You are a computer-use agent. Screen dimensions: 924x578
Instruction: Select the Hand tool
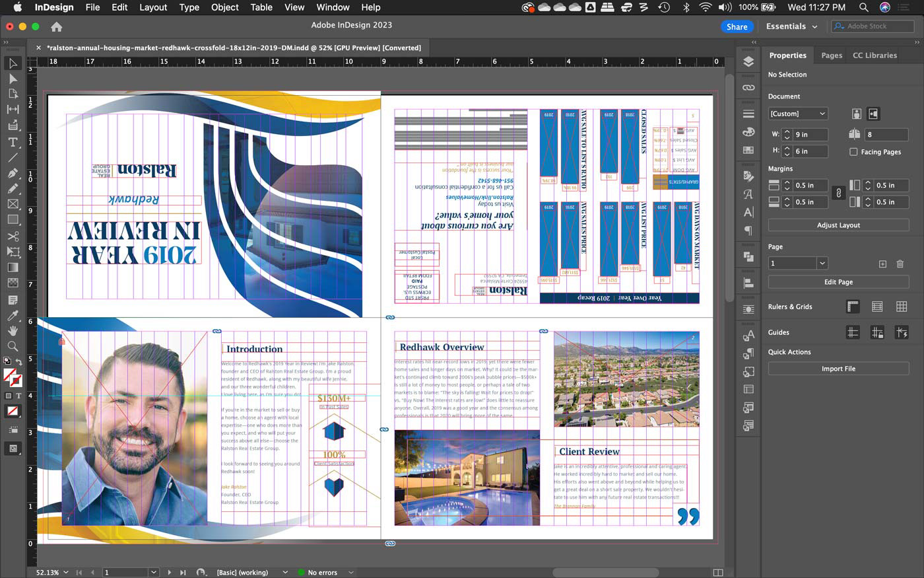tap(13, 330)
